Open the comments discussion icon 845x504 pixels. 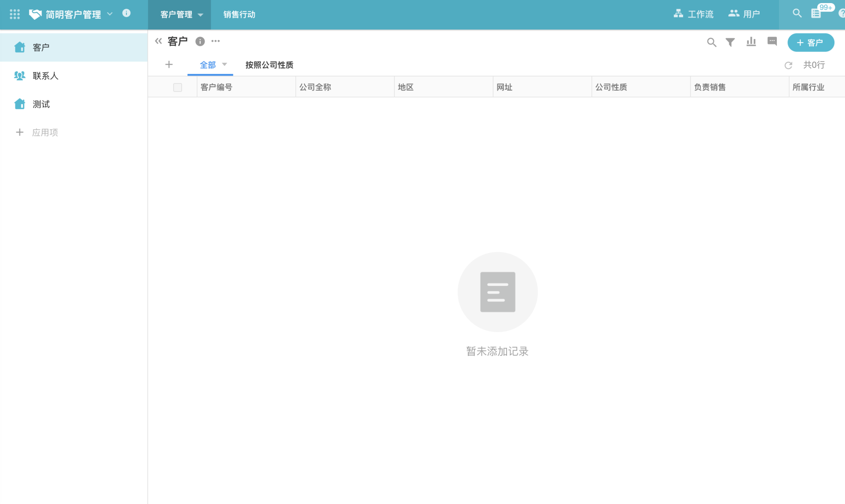tap(772, 41)
